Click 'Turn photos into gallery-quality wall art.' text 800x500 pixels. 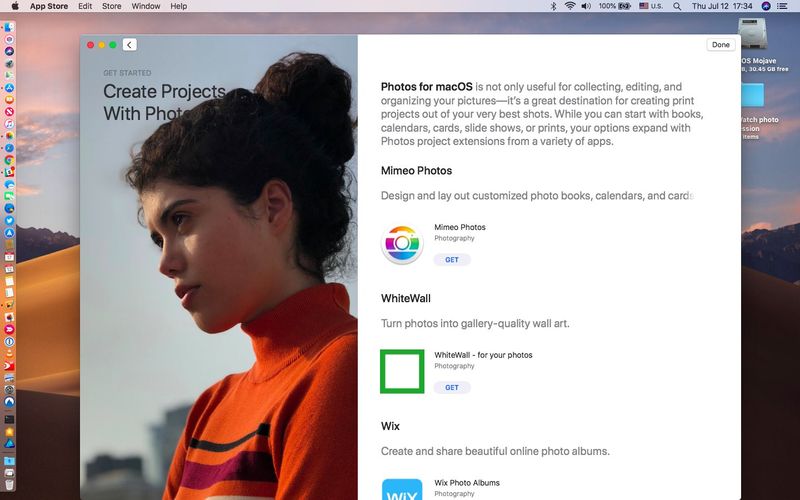pyautogui.click(x=475, y=323)
